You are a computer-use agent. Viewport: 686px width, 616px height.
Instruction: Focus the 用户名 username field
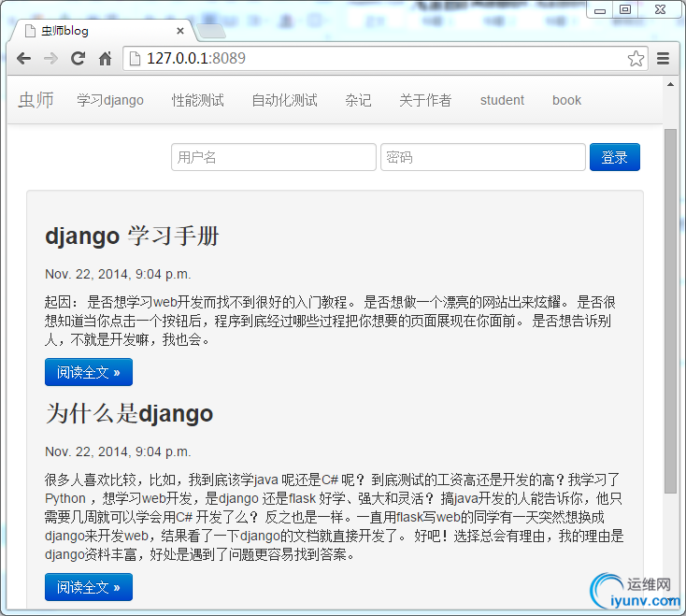pyautogui.click(x=274, y=157)
